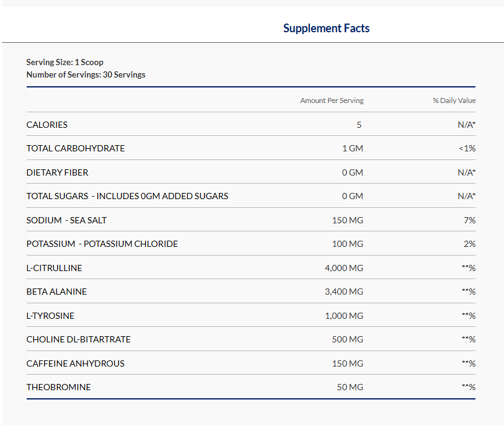This screenshot has width=504, height=428.
Task: Select the TOTAL CARBOHYDRATE row label
Action: click(x=76, y=149)
